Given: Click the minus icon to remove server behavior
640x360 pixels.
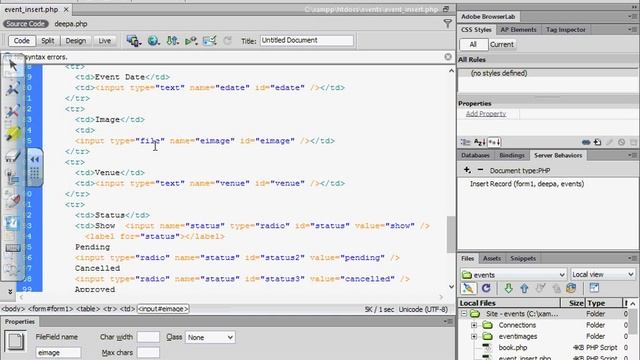Looking at the screenshot, I should (x=480, y=170).
